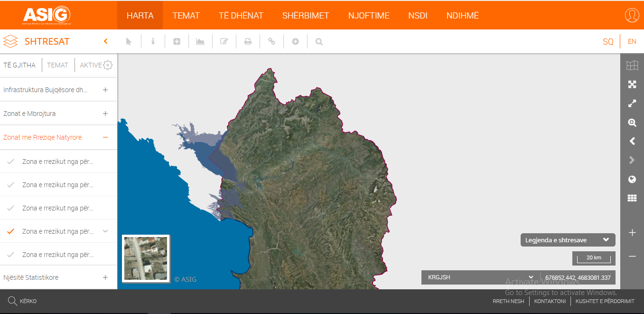Click the ASIG logo

(x=47, y=15)
